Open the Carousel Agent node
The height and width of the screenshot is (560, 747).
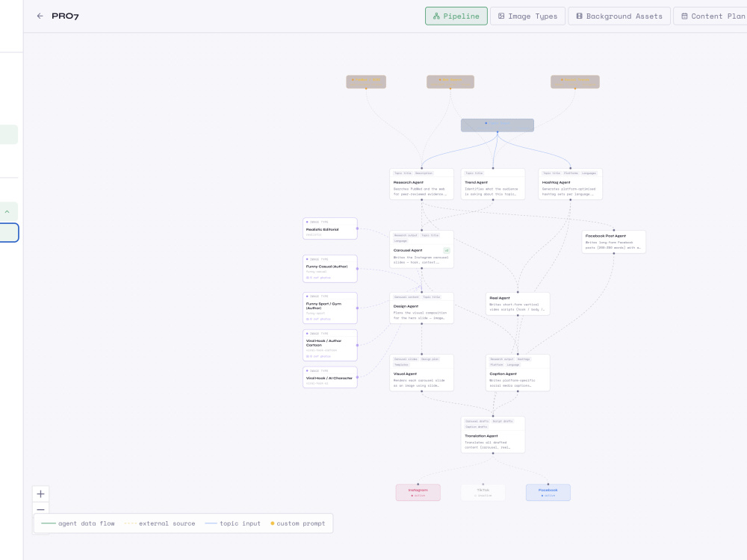click(x=421, y=249)
